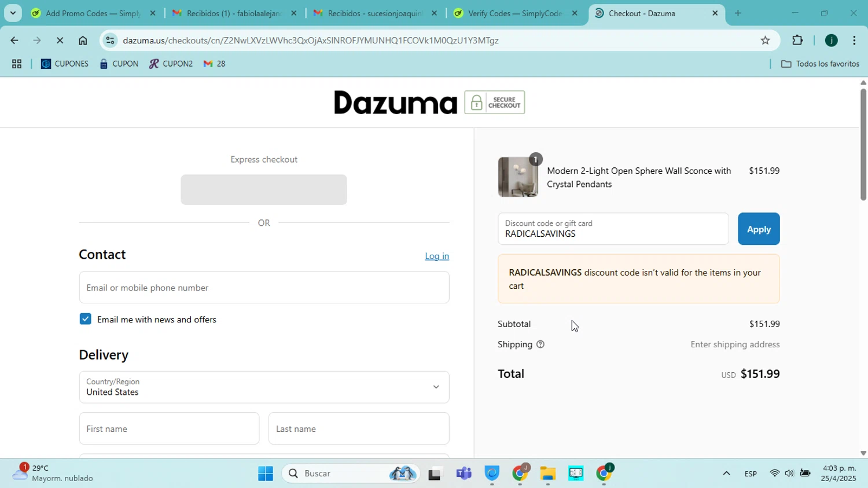Open the CUPON bookmark

pyautogui.click(x=119, y=64)
